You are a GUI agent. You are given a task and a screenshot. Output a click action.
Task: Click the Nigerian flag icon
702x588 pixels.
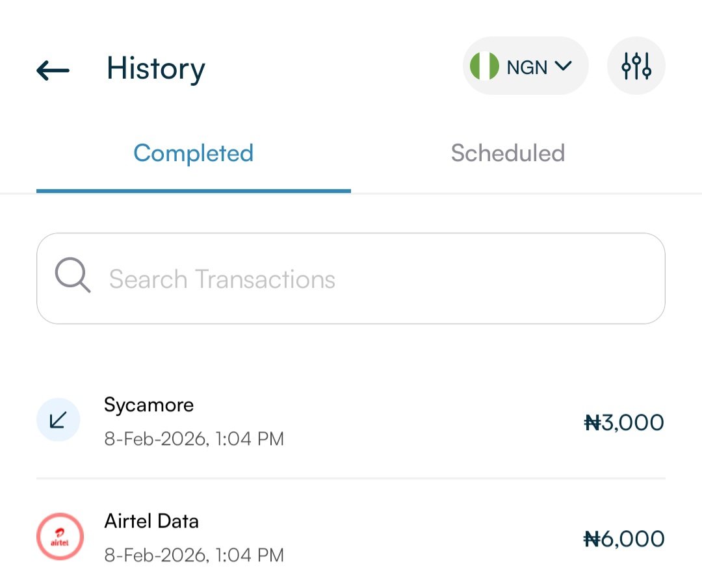[x=484, y=66]
